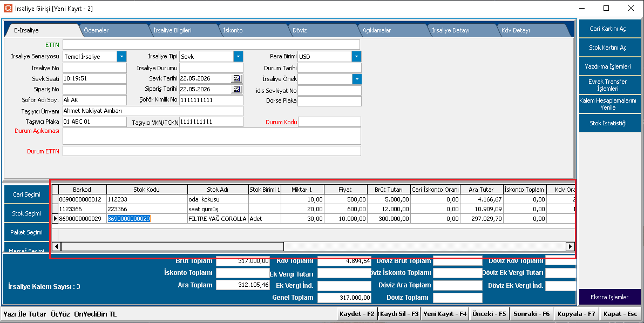
Task: Click the grid scrollbar left arrow
Action: coord(57,246)
